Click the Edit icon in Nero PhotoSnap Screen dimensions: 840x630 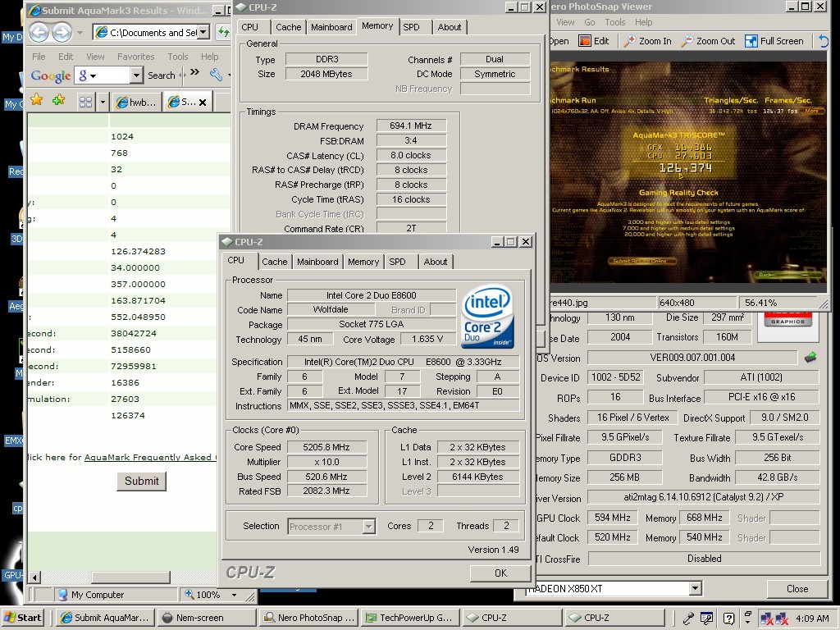(584, 41)
